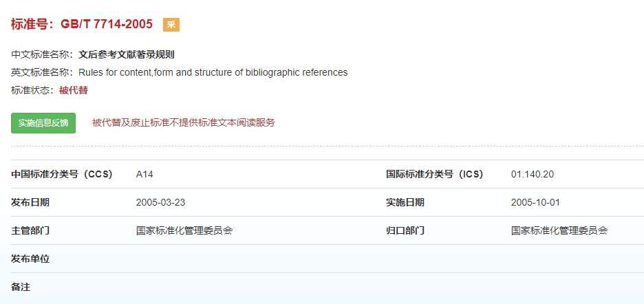Click the orange 采 badge icon
The width and height of the screenshot is (644, 304).
coord(171,25)
